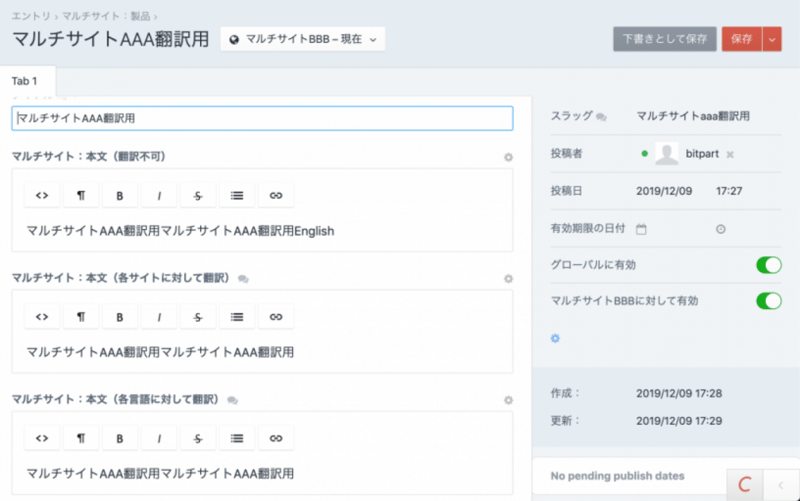
Task: Click the strikethrough icon in first editor
Action: (198, 195)
